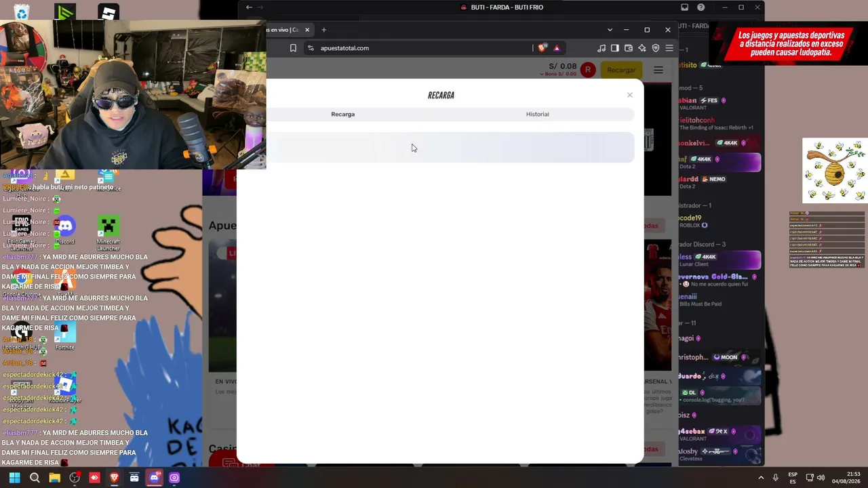Select the member playing ROBLOX in Discord
868x488 pixels.
point(720,222)
